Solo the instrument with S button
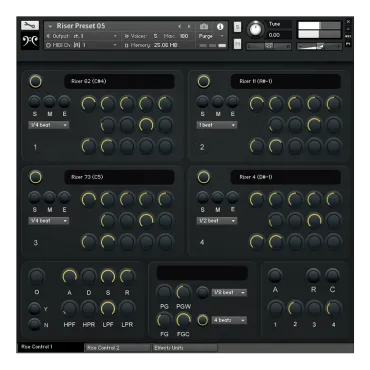This screenshot has height=370, width=370. tap(237, 27)
